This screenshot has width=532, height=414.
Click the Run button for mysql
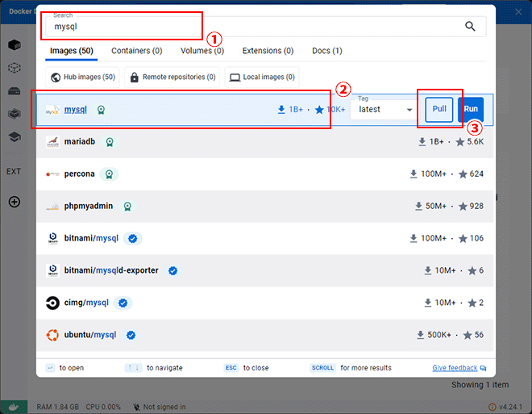(471, 110)
